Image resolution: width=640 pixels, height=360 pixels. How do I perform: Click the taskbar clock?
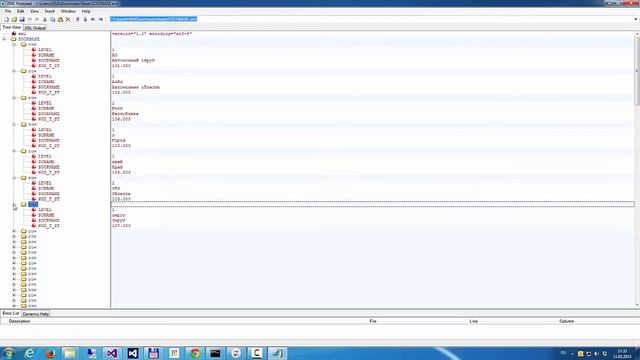click(622, 353)
